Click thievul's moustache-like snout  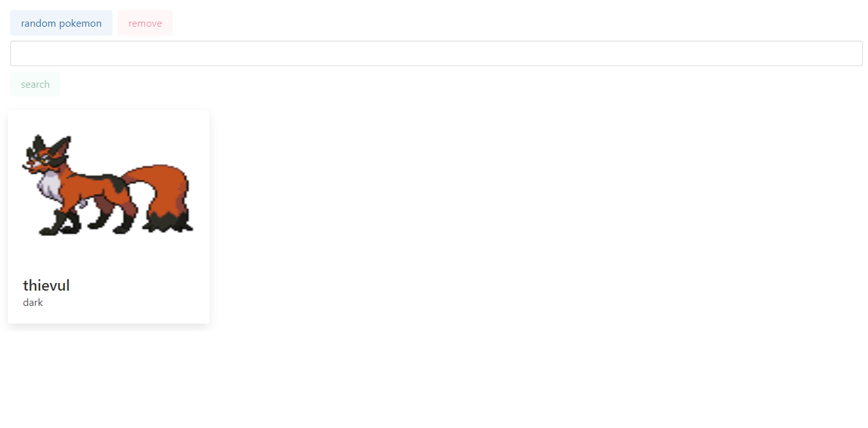[31, 168]
